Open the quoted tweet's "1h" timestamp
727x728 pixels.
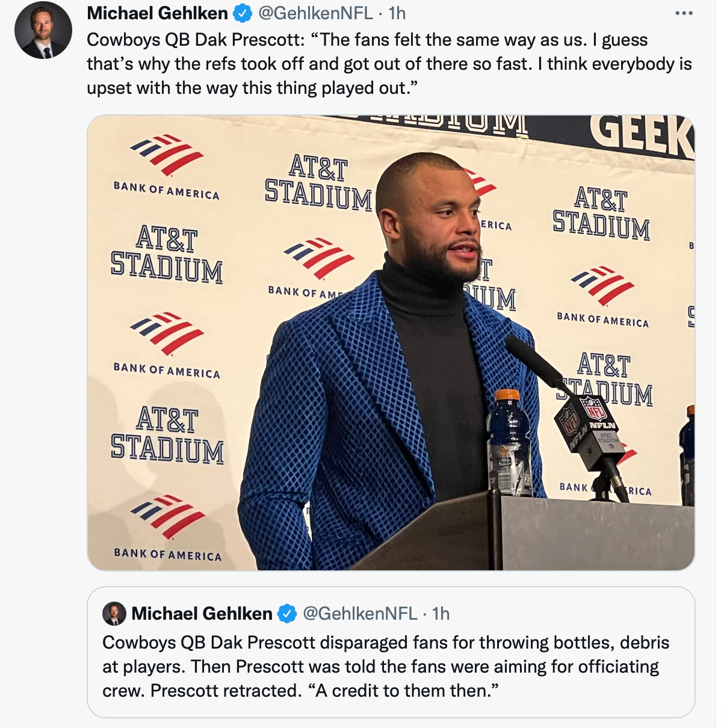coord(441,614)
